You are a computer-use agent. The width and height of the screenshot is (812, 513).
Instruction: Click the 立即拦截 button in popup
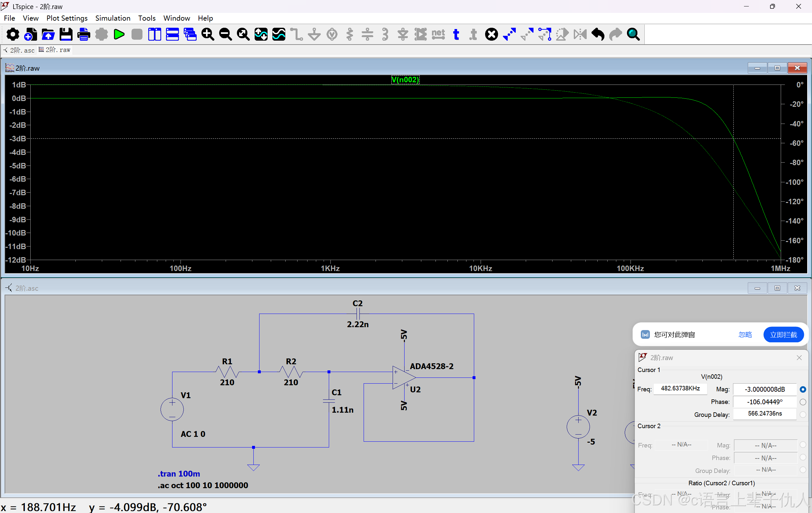point(783,335)
